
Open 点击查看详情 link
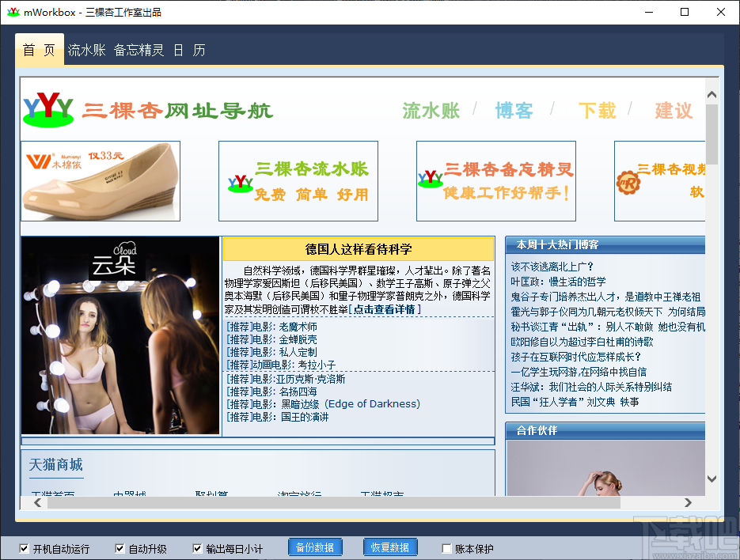[x=384, y=309]
